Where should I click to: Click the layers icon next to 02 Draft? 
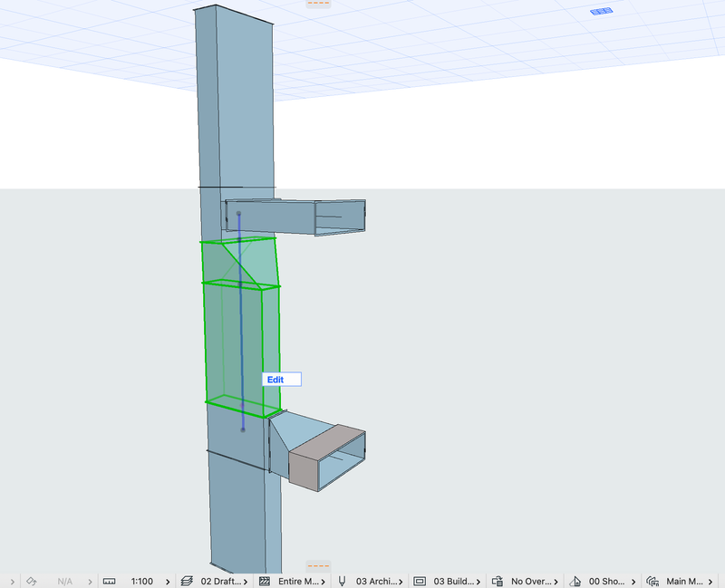(186, 581)
